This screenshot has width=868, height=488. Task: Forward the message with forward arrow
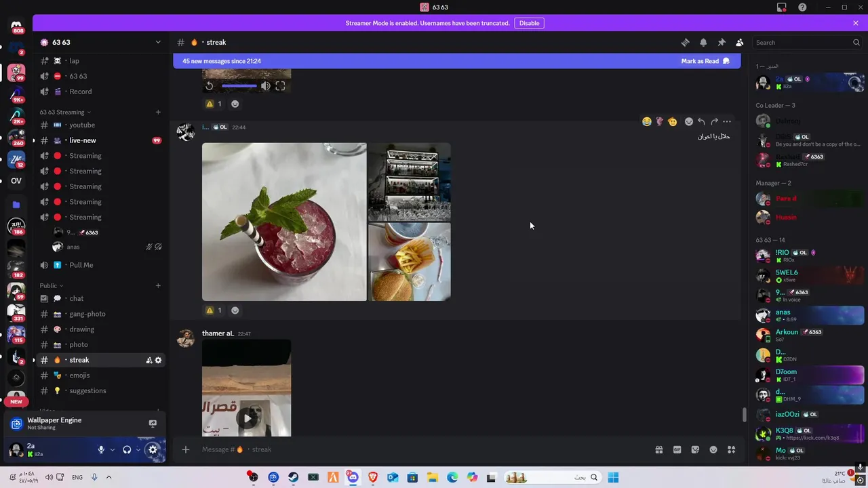click(714, 121)
